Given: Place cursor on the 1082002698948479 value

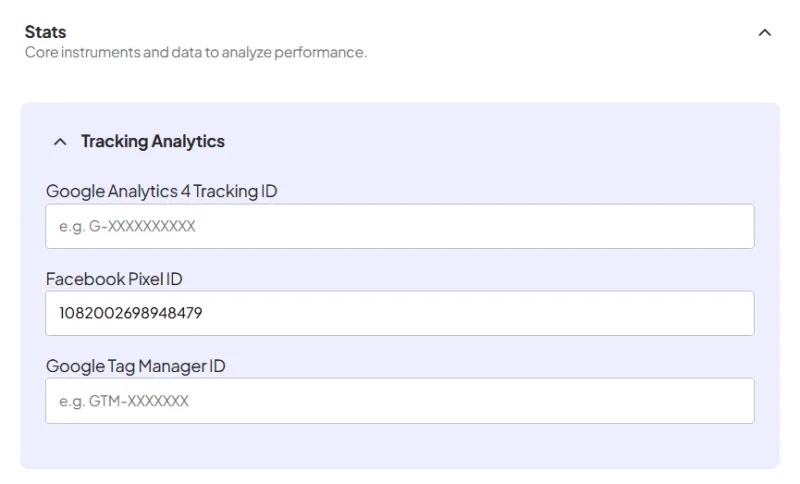Looking at the screenshot, I should (x=130, y=314).
